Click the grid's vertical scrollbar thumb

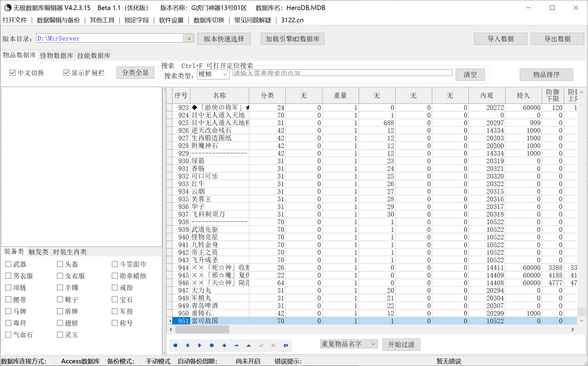point(582,311)
